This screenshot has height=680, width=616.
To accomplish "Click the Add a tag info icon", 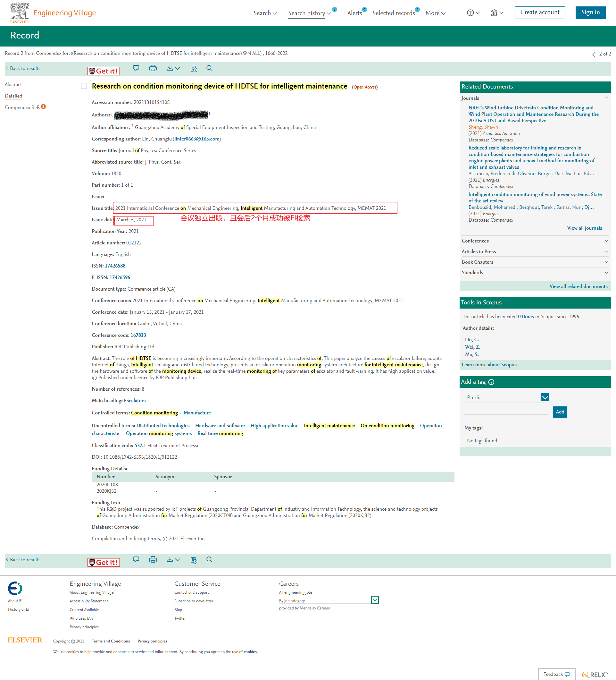I will tap(491, 382).
